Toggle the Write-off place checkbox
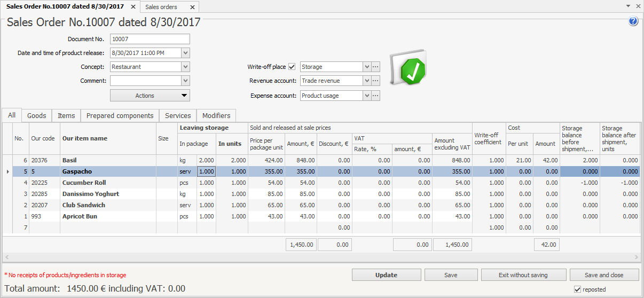The height and width of the screenshot is (298, 644). coord(292,67)
